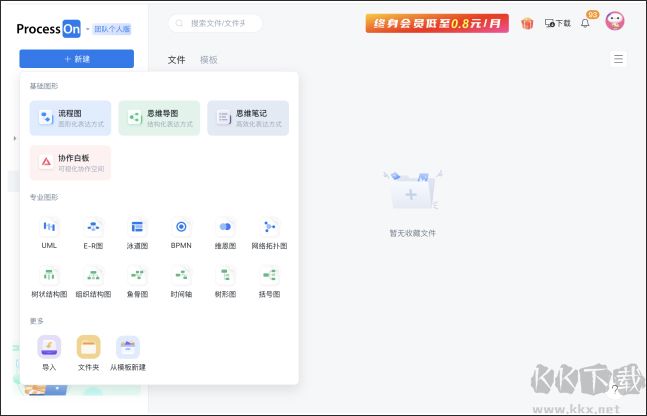Focus the 搜索文件/文件夹 search field
Screen dimensions: 647x416
coord(215,24)
